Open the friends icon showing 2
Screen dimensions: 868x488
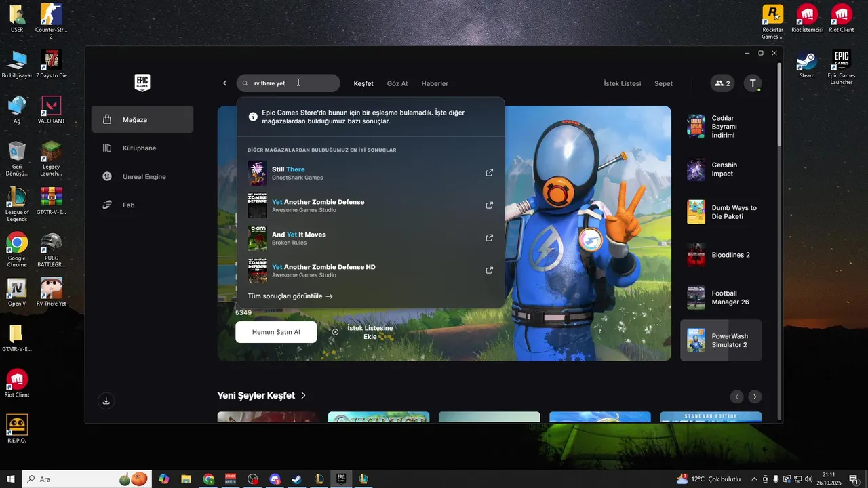(x=722, y=83)
